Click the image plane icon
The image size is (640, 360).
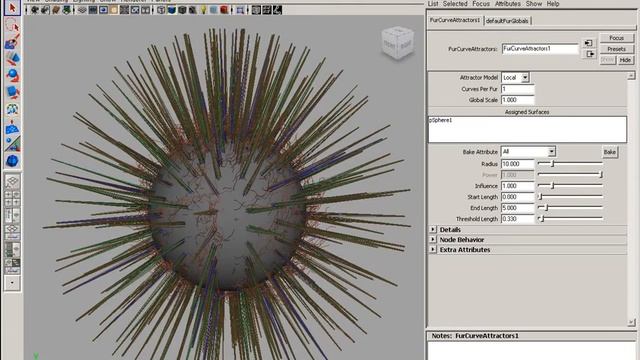67,10
